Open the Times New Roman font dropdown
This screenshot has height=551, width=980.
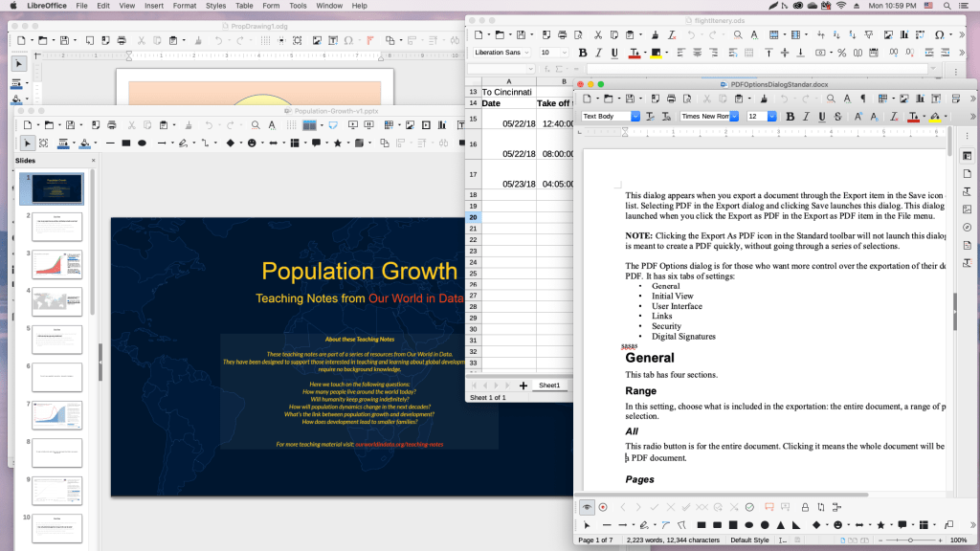click(x=734, y=117)
